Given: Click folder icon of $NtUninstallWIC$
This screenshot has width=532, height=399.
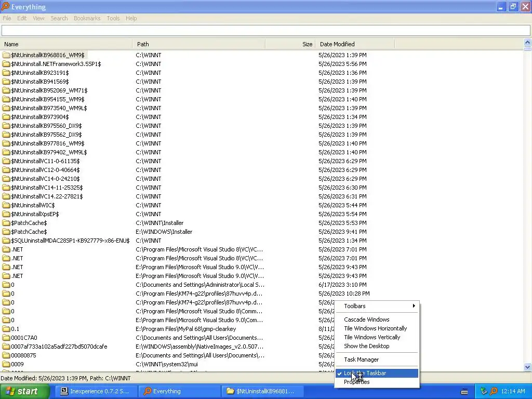Looking at the screenshot, I should [6, 205].
